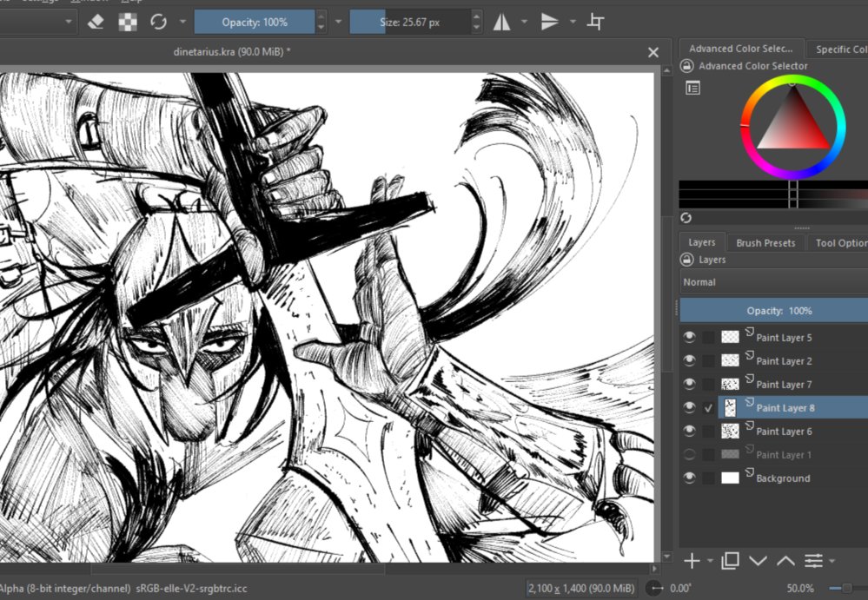Switch to Advanced Color Selector tab
Viewport: 868px width, 600px height.
pyautogui.click(x=740, y=49)
